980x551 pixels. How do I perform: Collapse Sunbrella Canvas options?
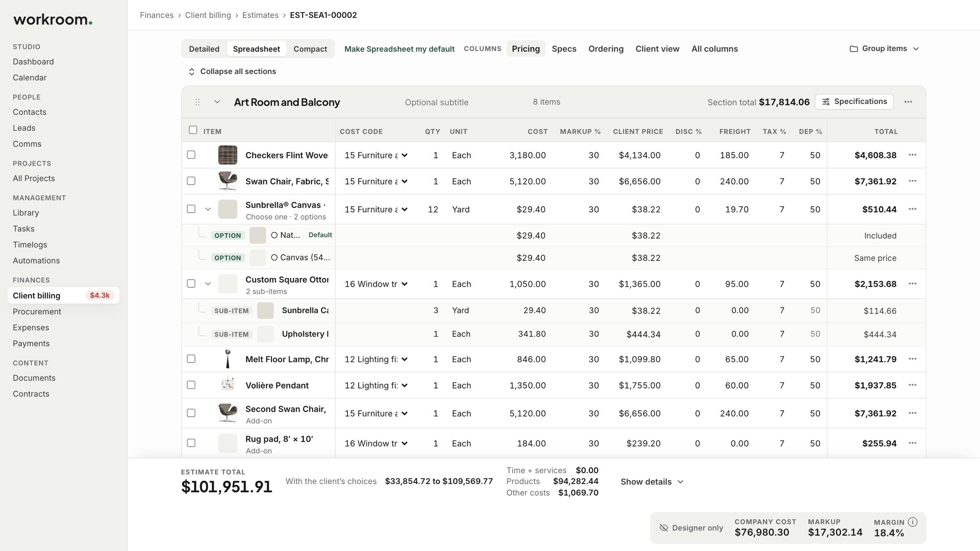208,209
